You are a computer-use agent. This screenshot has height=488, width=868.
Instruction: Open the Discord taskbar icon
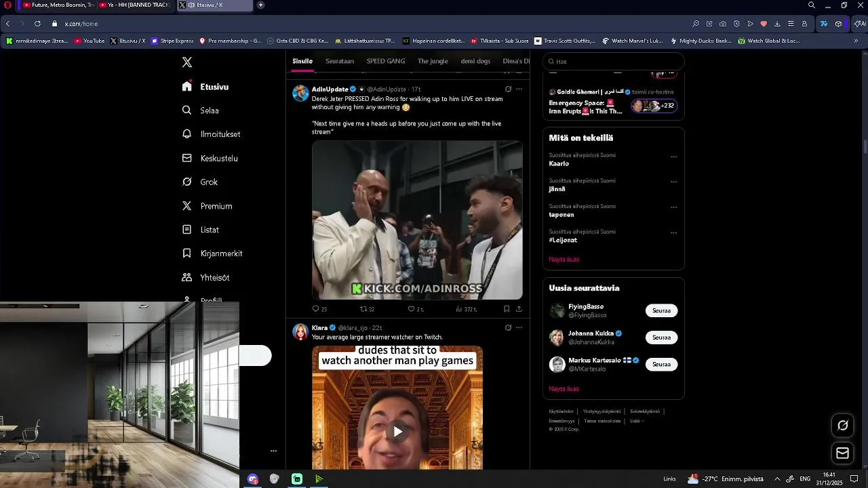pos(253,479)
